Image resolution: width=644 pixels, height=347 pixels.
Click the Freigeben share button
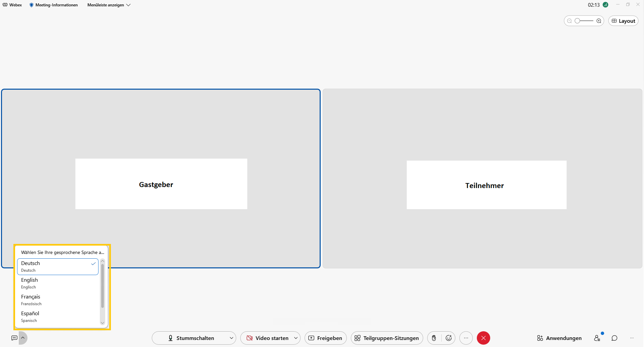[325, 338]
